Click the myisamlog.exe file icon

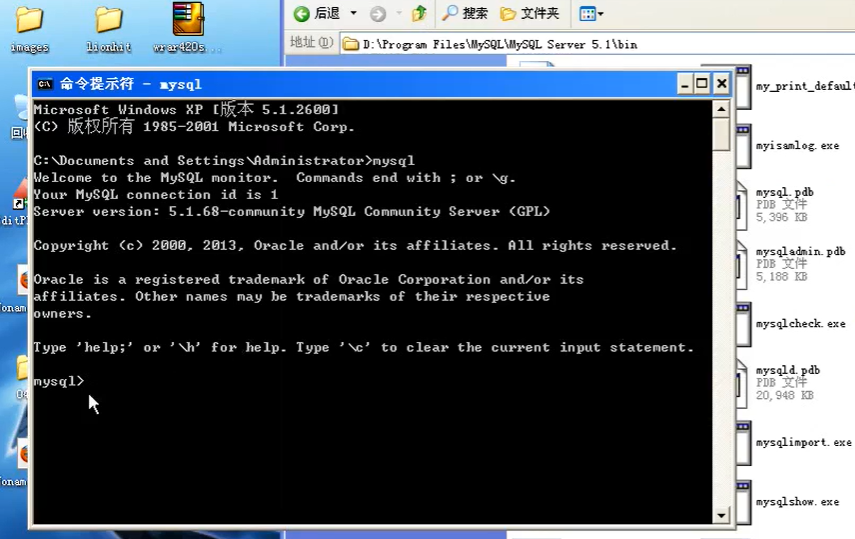tap(743, 146)
